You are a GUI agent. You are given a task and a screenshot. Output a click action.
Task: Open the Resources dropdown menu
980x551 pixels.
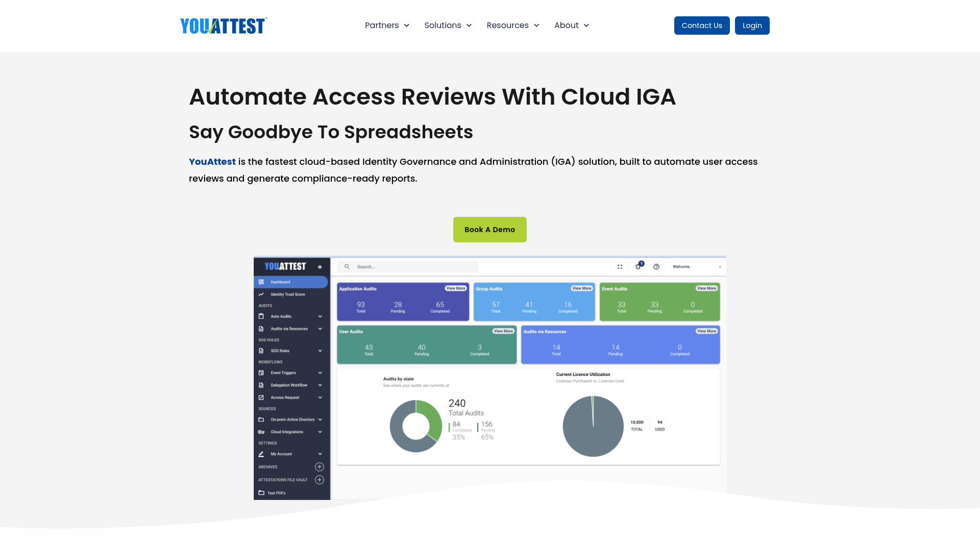(513, 26)
